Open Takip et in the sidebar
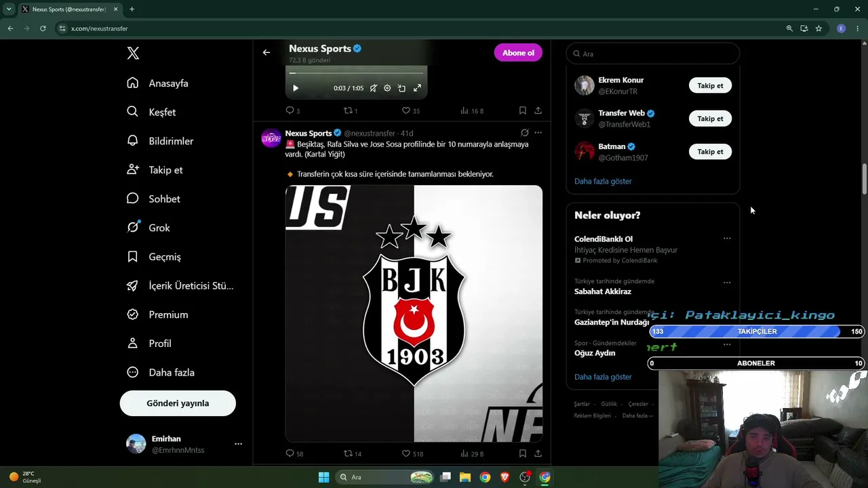Image resolution: width=868 pixels, height=488 pixels. pos(155,170)
